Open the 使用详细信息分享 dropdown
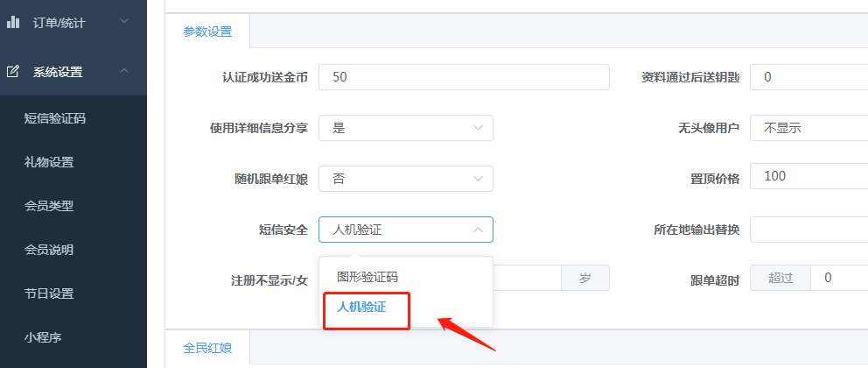 pyautogui.click(x=405, y=128)
